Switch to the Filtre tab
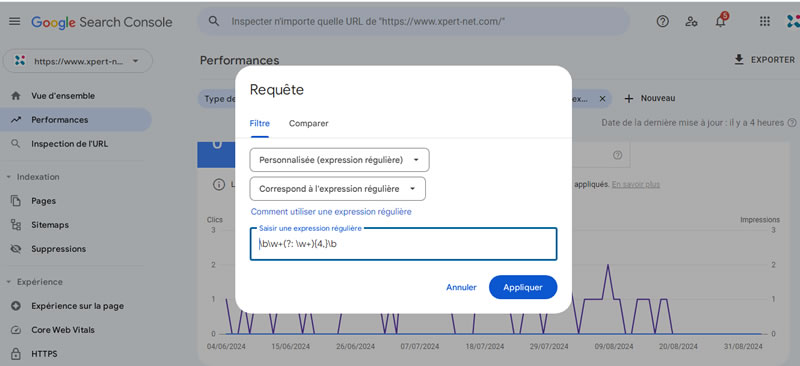 (259, 124)
